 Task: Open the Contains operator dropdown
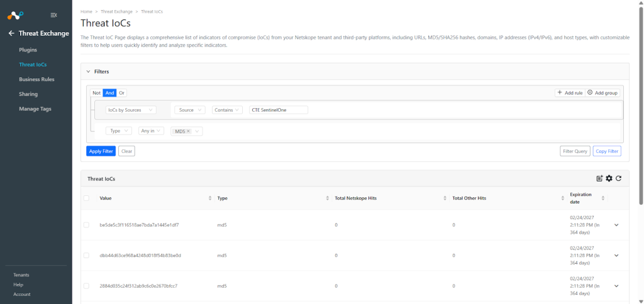pos(227,110)
